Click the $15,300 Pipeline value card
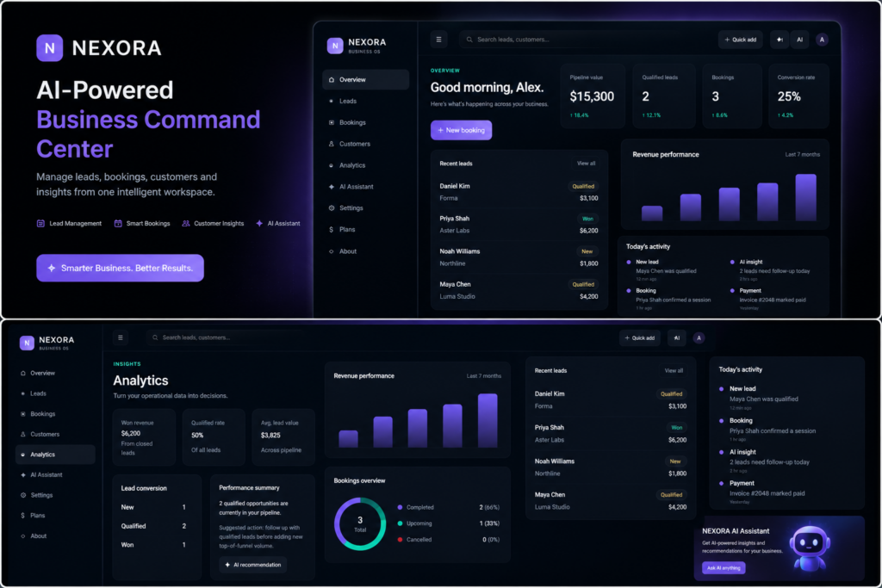The width and height of the screenshot is (882, 588). click(x=593, y=96)
